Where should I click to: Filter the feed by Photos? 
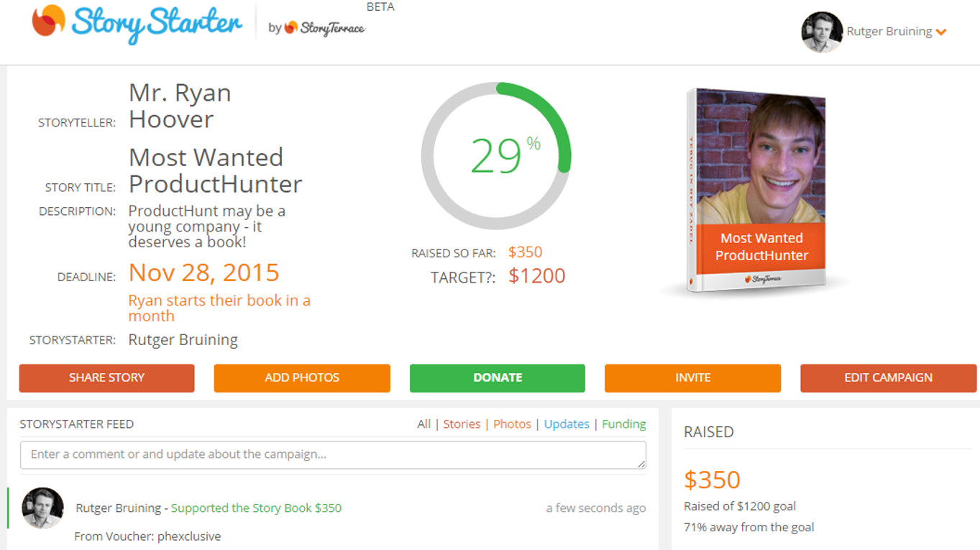pyautogui.click(x=512, y=424)
